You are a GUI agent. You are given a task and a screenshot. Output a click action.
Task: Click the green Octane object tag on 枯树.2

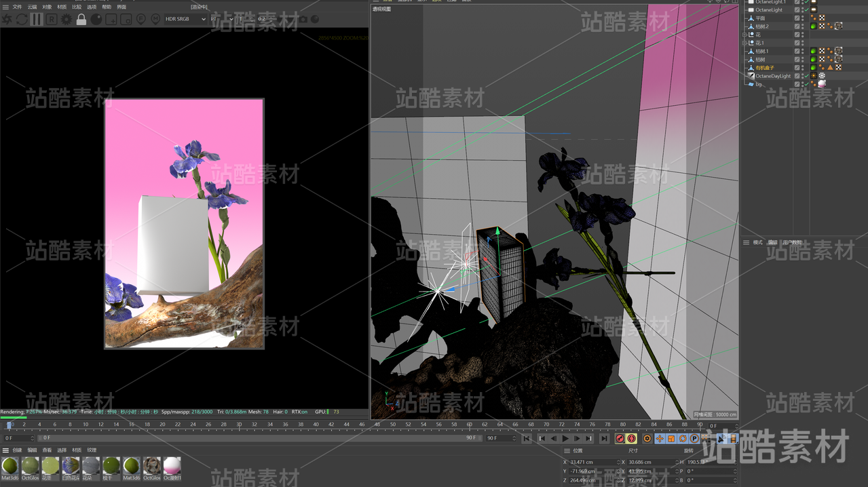814,26
